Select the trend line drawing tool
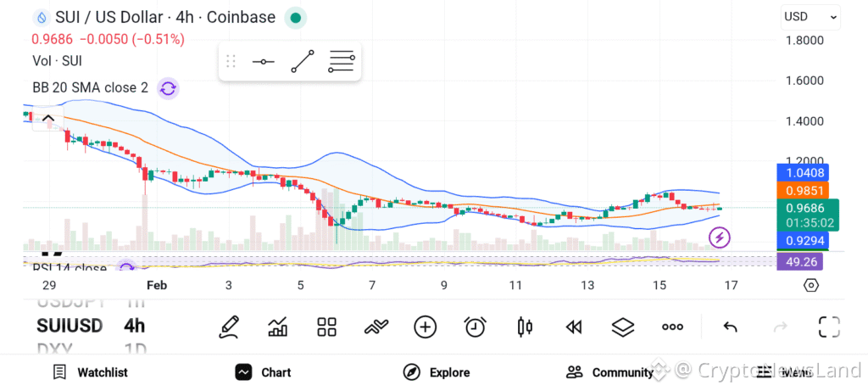Screen dimensions: 868x391 pyautogui.click(x=303, y=62)
